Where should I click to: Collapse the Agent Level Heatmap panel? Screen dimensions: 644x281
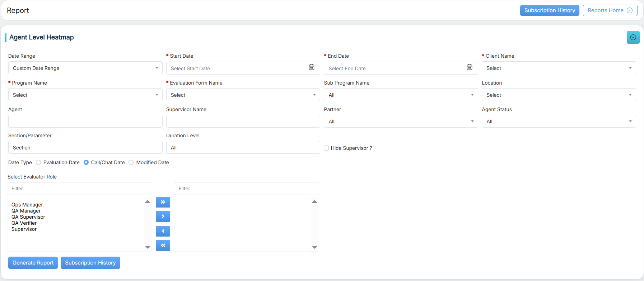click(633, 37)
